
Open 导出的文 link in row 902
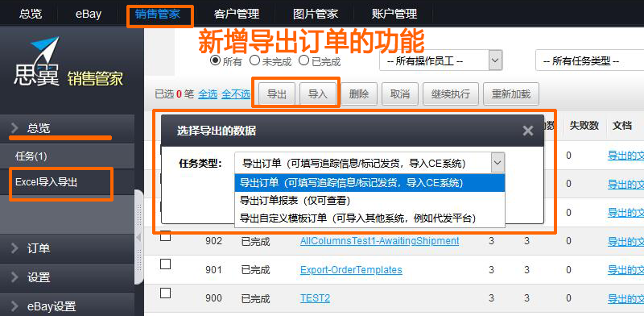tap(625, 241)
